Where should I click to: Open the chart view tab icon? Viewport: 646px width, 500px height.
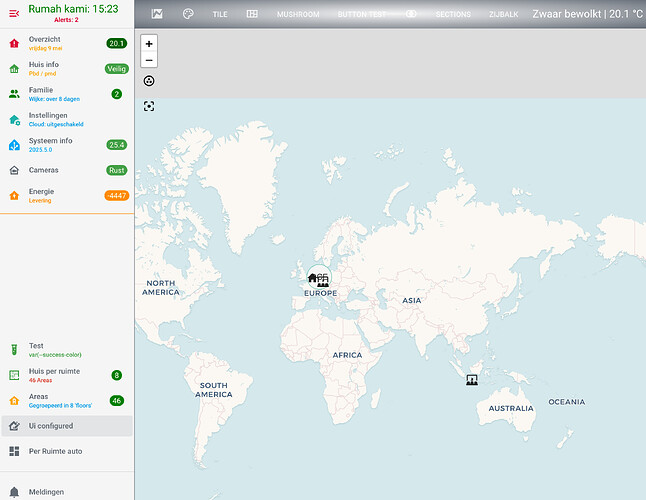[x=157, y=14]
